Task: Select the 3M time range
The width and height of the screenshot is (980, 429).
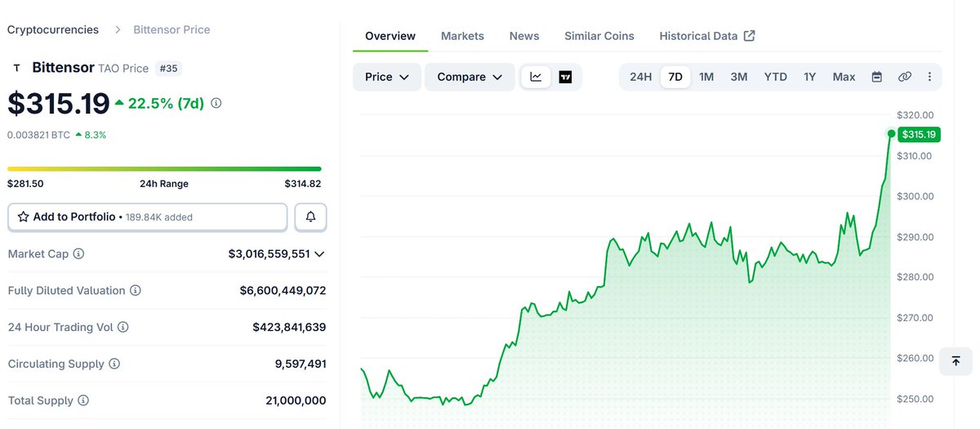Action: (x=739, y=77)
